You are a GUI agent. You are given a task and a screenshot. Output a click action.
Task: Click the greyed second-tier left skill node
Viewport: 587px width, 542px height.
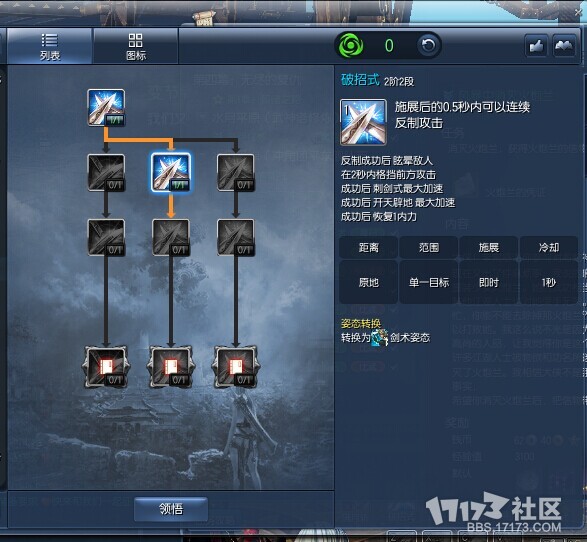coord(106,173)
